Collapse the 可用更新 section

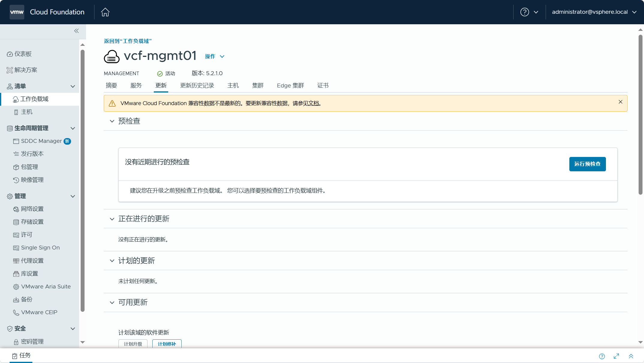112,302
